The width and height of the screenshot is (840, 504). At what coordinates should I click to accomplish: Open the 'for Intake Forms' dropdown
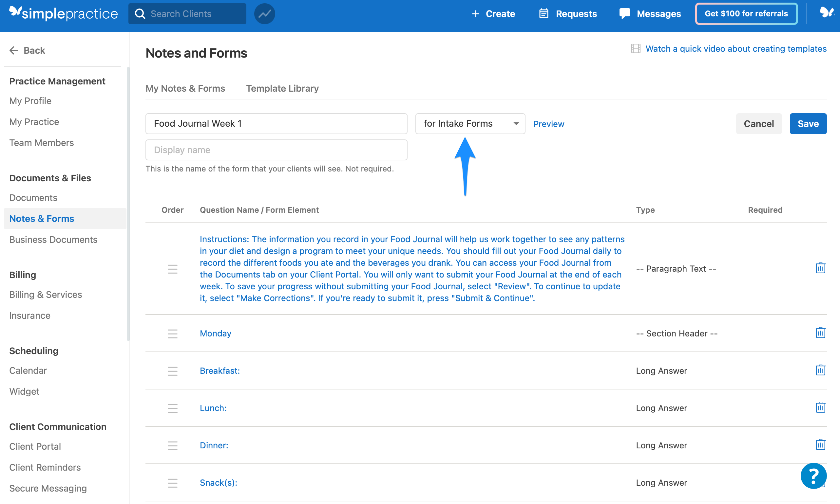tap(470, 124)
